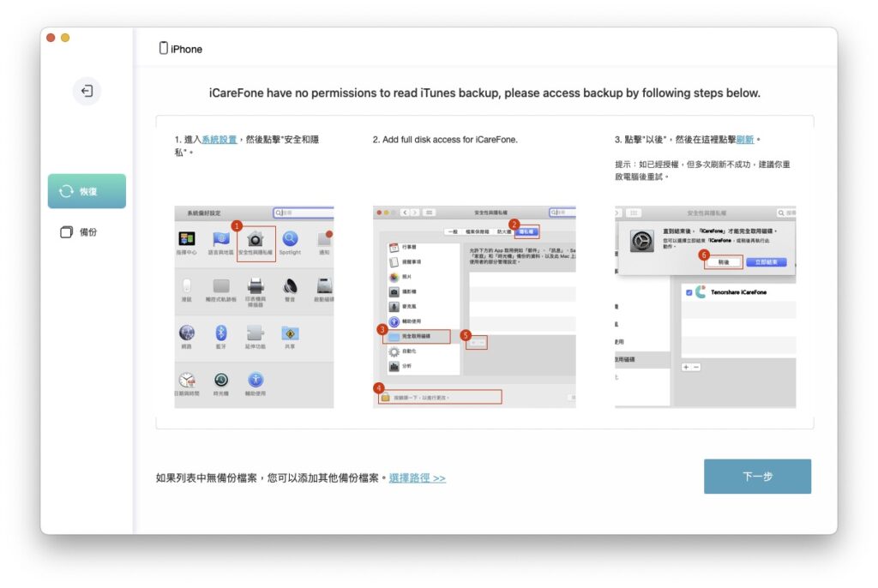Select the 恢復 (Restore) sidebar tab
This screenshot has width=878, height=588.
tap(87, 191)
